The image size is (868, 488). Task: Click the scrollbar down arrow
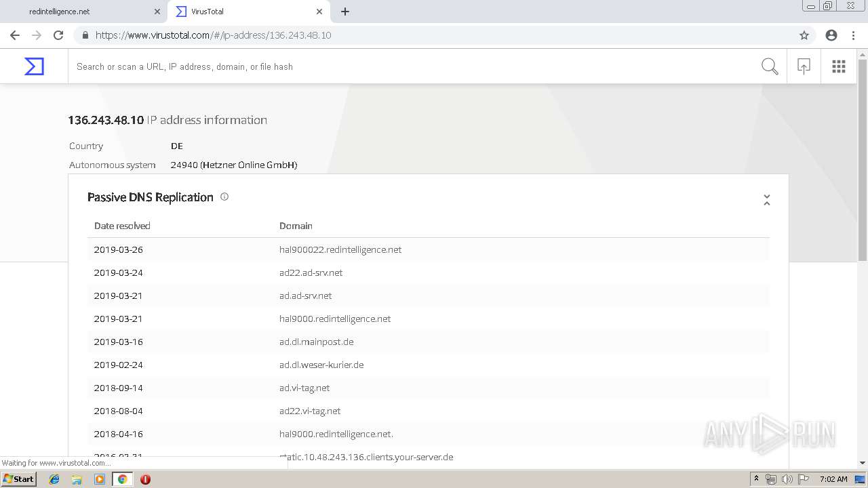pos(863,462)
